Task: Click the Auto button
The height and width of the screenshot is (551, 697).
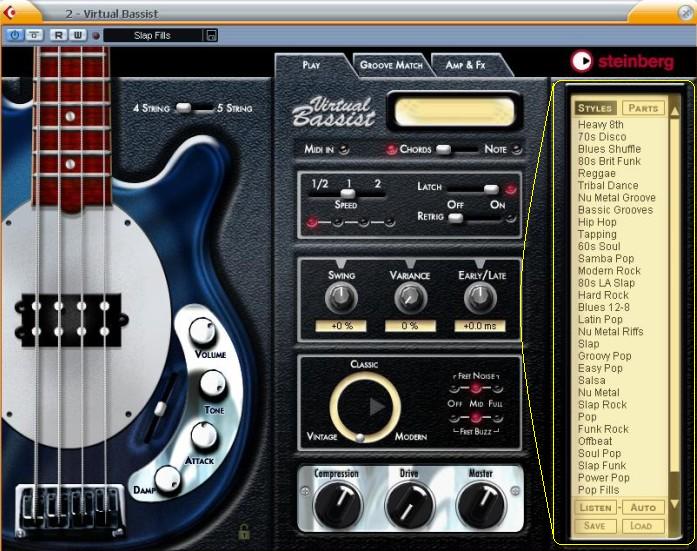Action: [643, 507]
